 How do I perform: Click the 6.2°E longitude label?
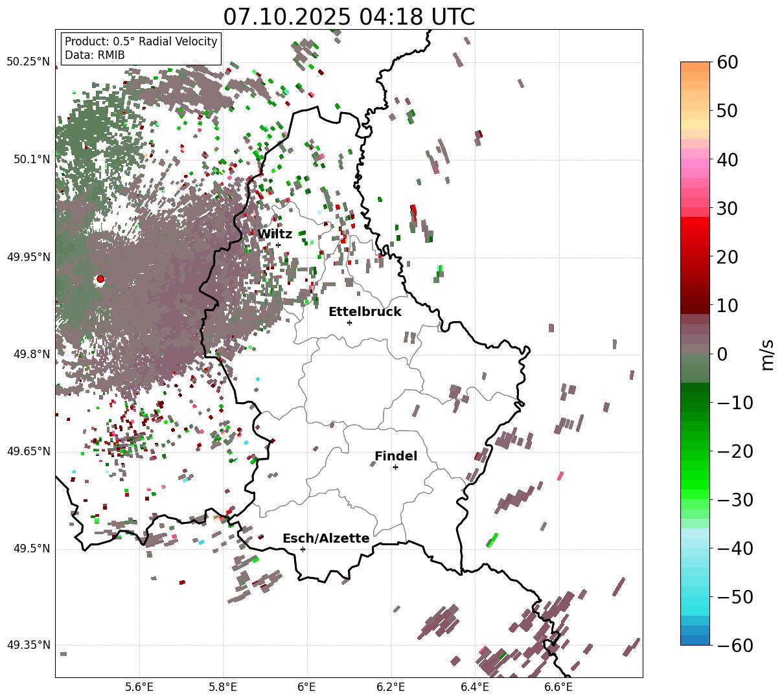(x=391, y=687)
